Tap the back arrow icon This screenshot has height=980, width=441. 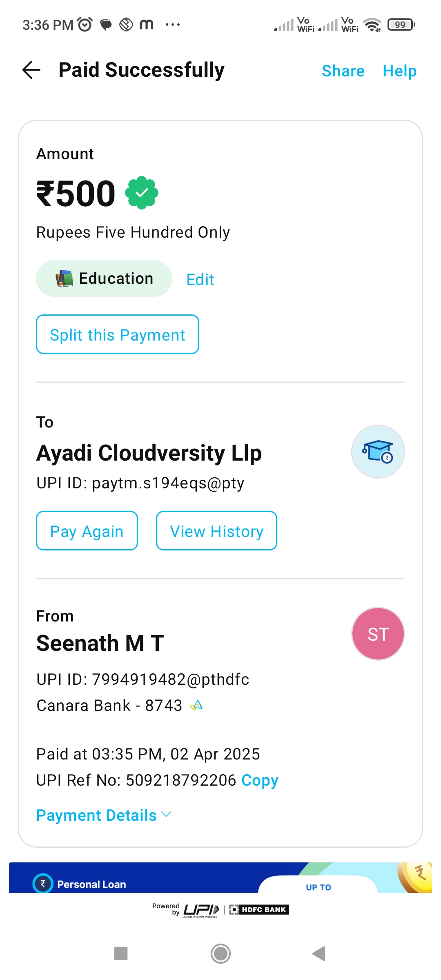[31, 70]
